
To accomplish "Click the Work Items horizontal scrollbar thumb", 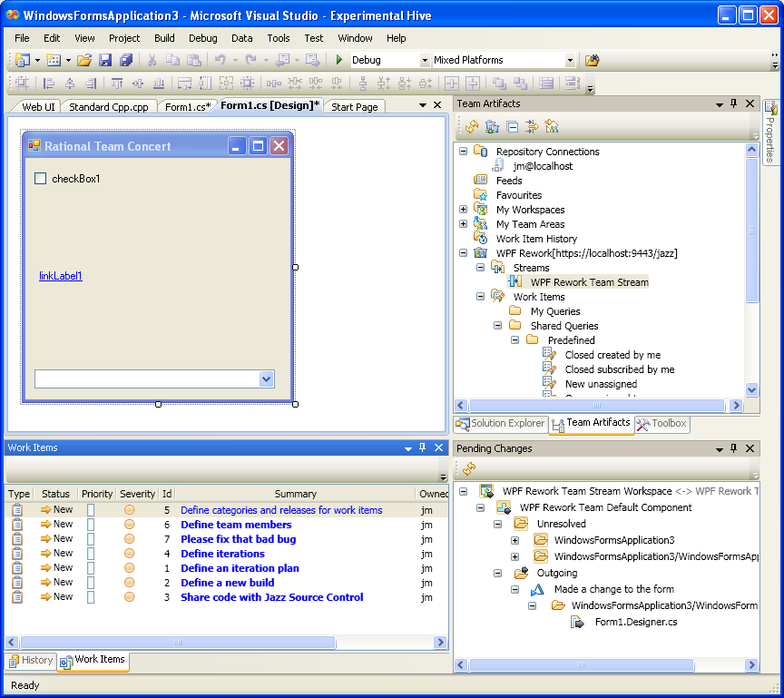I will tap(178, 642).
